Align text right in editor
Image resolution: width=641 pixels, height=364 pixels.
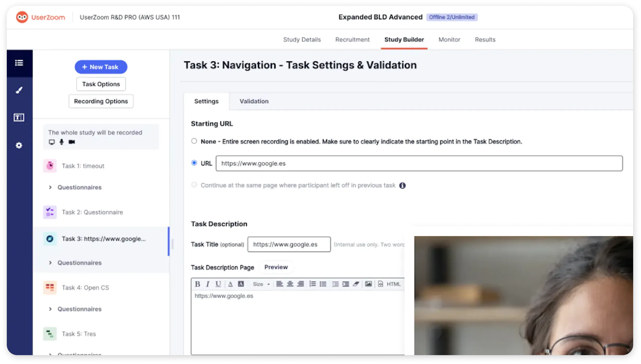300,284
